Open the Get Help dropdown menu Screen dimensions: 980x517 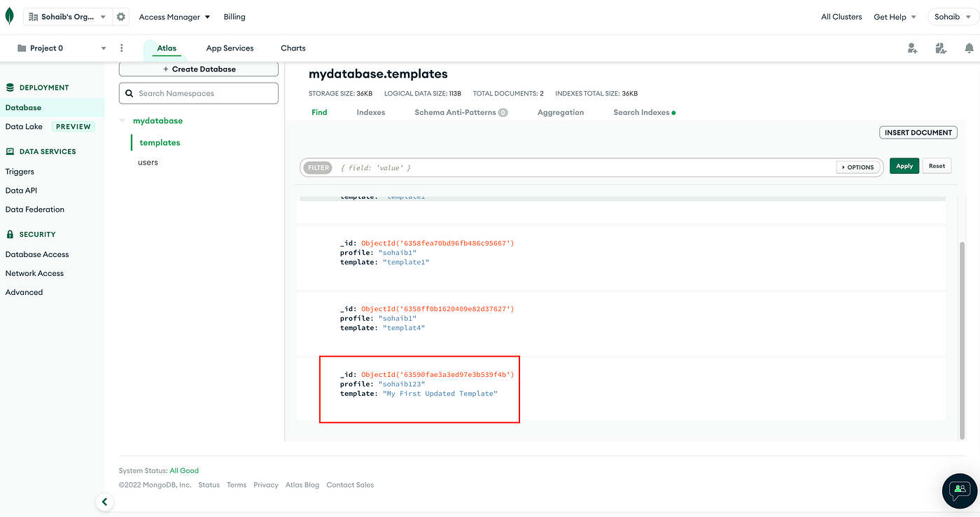point(895,17)
